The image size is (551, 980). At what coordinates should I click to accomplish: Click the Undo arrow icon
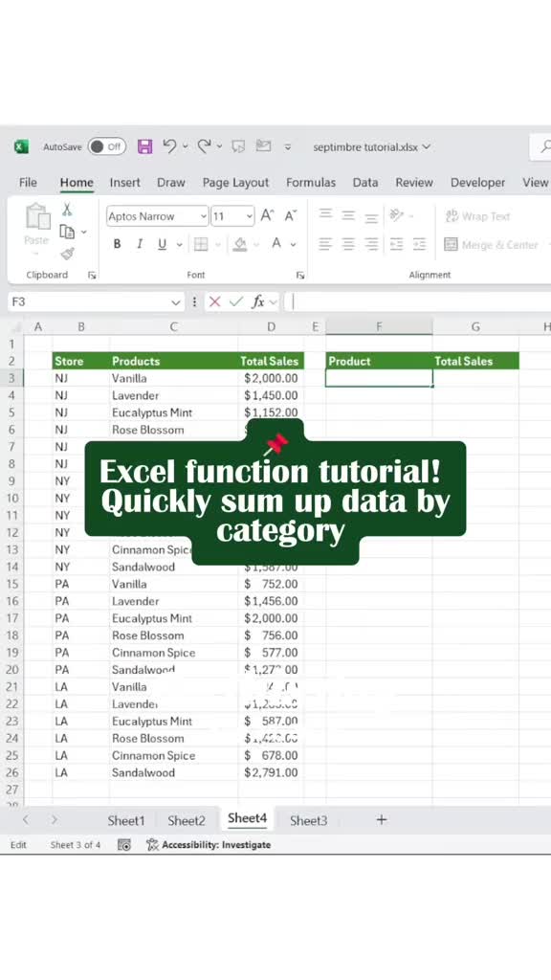169,146
